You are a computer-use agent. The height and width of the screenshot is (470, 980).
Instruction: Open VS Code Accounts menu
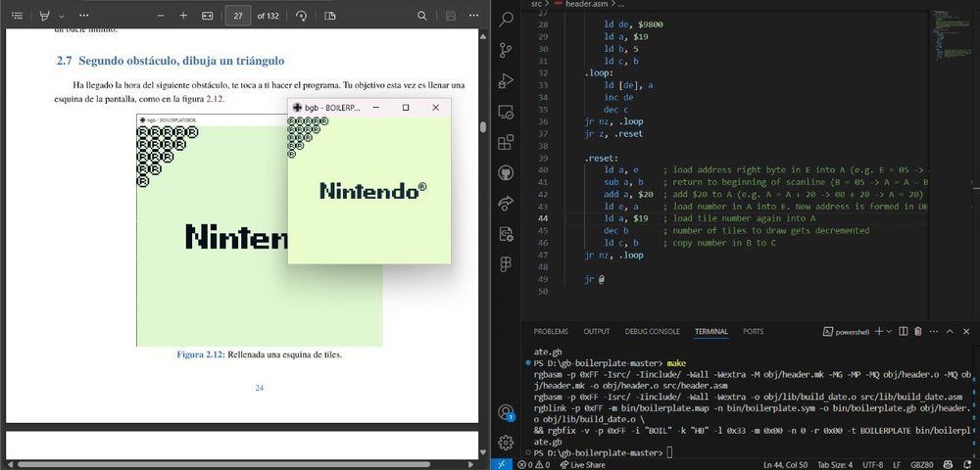tap(506, 412)
